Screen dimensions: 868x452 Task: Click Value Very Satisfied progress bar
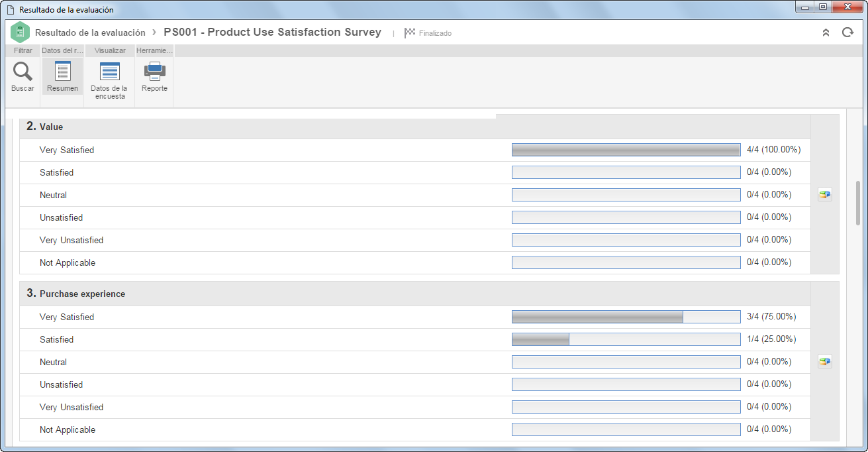coord(626,150)
